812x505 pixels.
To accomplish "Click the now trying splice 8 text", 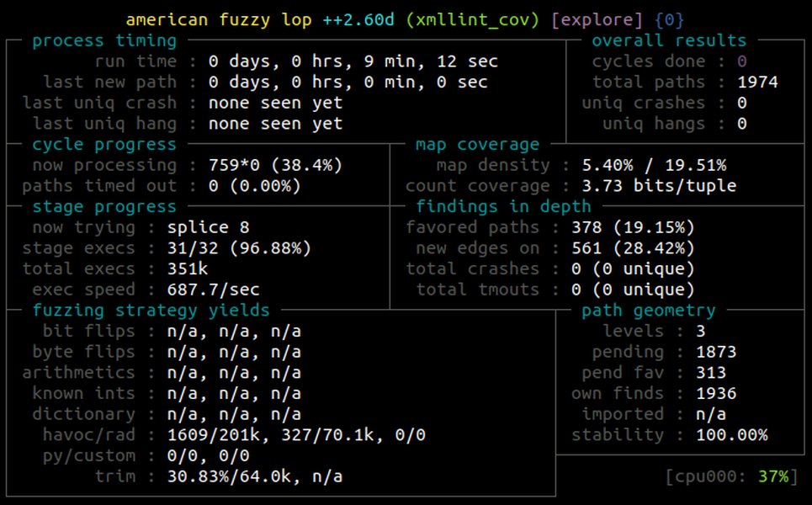I will click(x=208, y=227).
